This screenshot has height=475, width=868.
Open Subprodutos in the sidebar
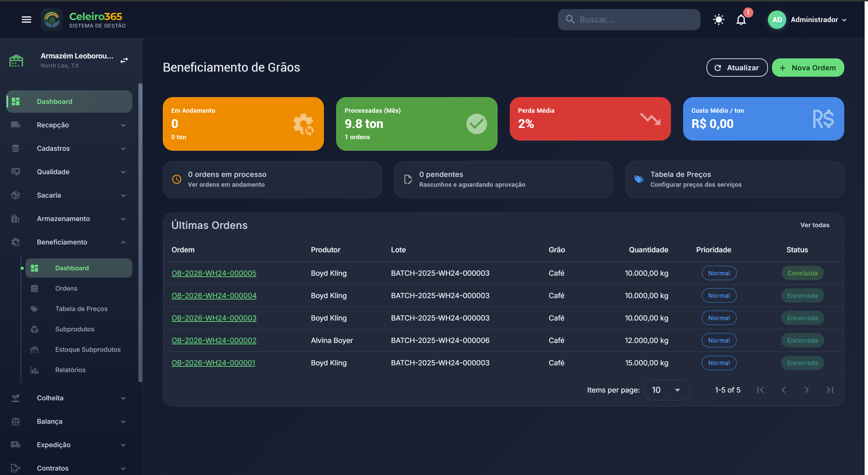coord(75,329)
